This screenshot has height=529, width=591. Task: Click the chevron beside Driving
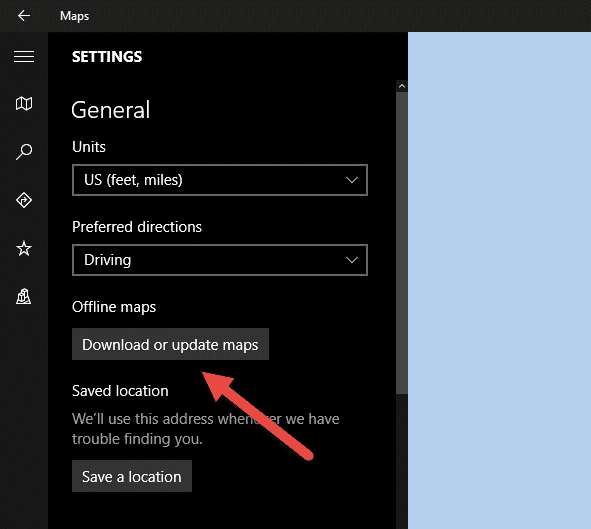(352, 260)
